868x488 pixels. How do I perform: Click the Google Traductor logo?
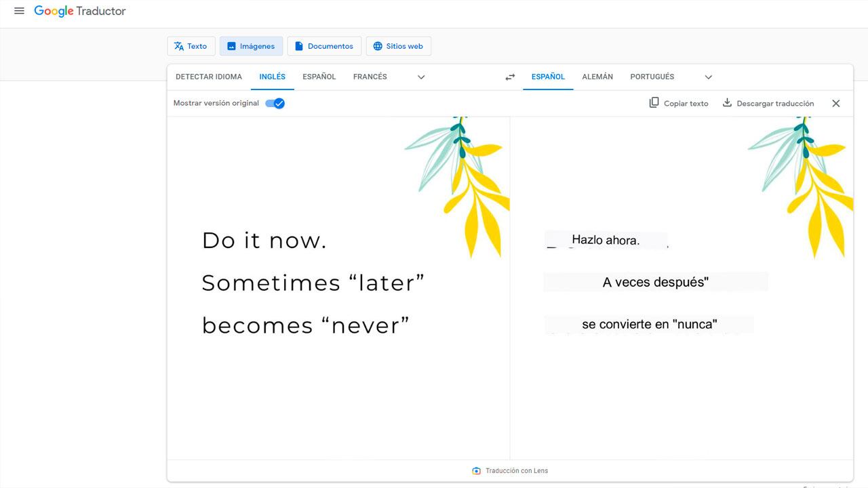click(x=79, y=11)
